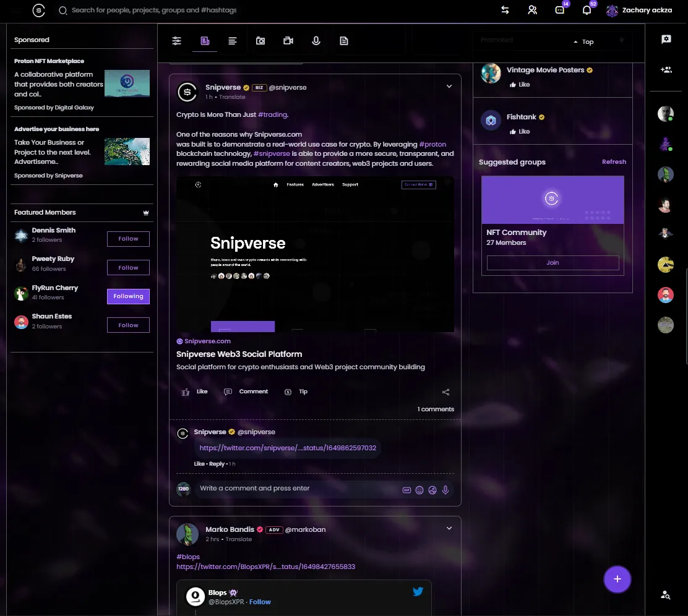Translate the Marko Bandis post

tap(239, 539)
